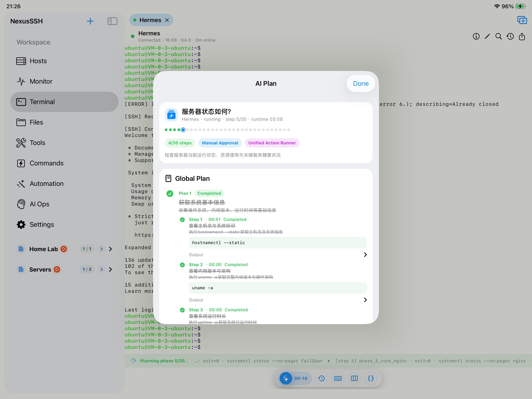Click the Hosts server rack icon

(21, 61)
